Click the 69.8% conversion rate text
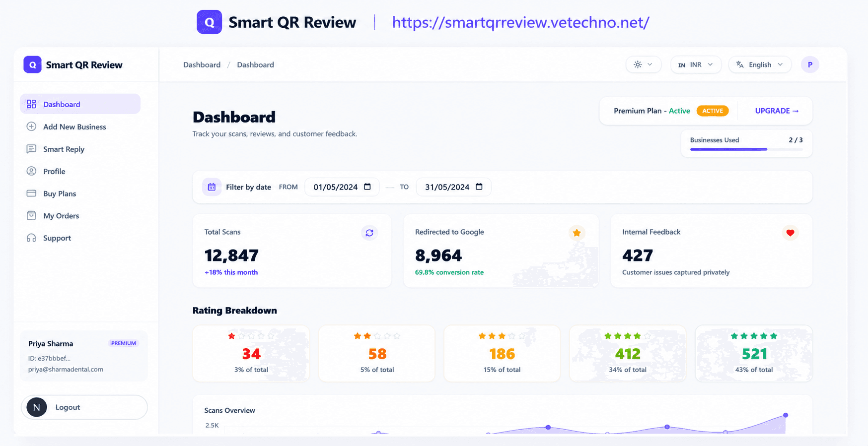The image size is (868, 446). coord(449,272)
